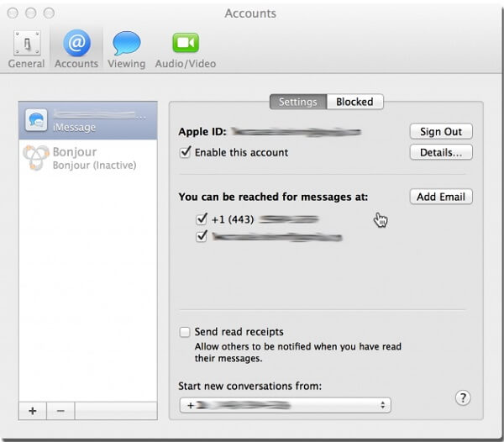Open Start new conversations from dropdown

pos(285,405)
